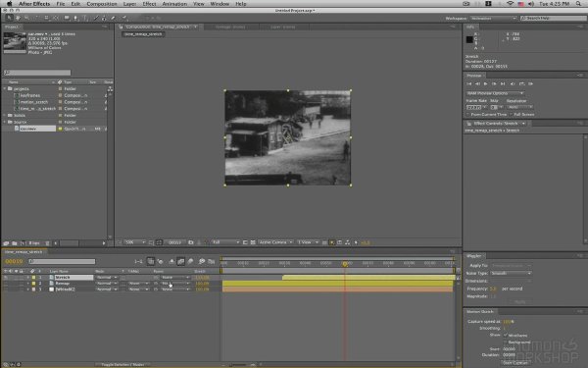588x368 pixels.
Task: Open the magnification ratio dropdown
Action: (x=135, y=242)
